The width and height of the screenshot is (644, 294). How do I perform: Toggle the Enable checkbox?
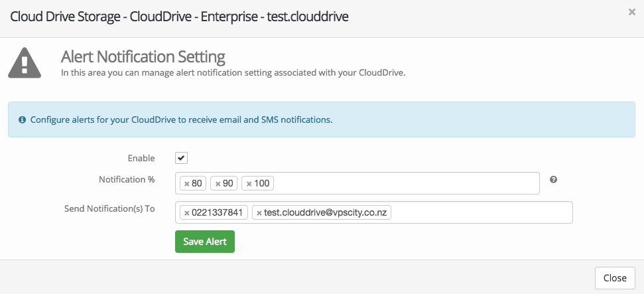pos(181,158)
